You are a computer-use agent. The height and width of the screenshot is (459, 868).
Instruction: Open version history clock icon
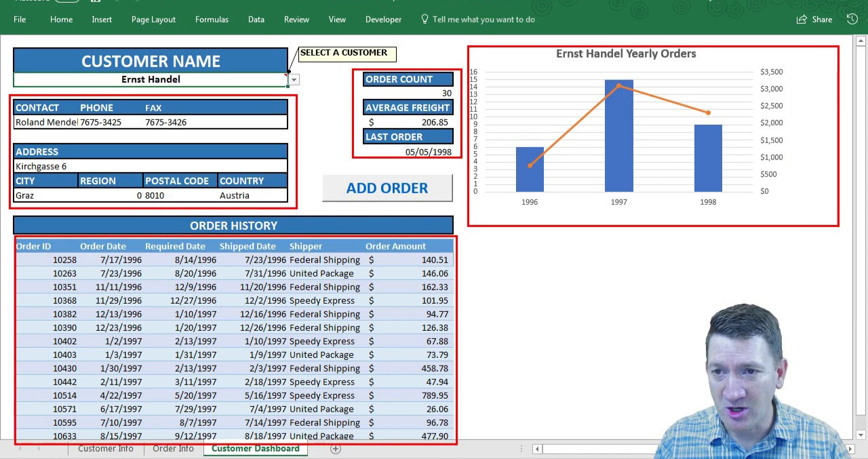(x=852, y=19)
